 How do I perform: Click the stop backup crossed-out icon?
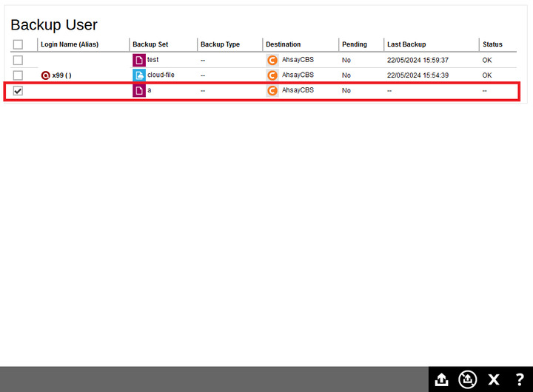click(467, 379)
